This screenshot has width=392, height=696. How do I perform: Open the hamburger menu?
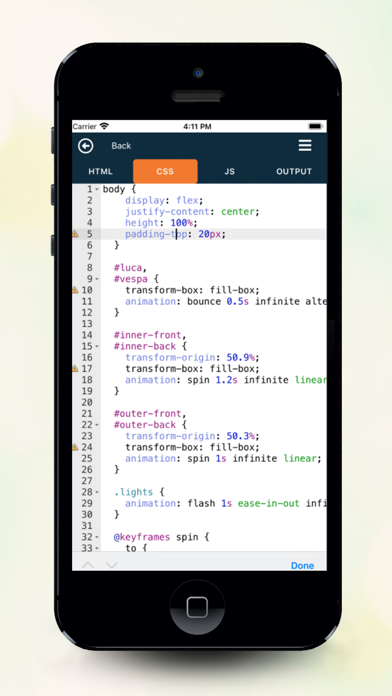point(305,146)
